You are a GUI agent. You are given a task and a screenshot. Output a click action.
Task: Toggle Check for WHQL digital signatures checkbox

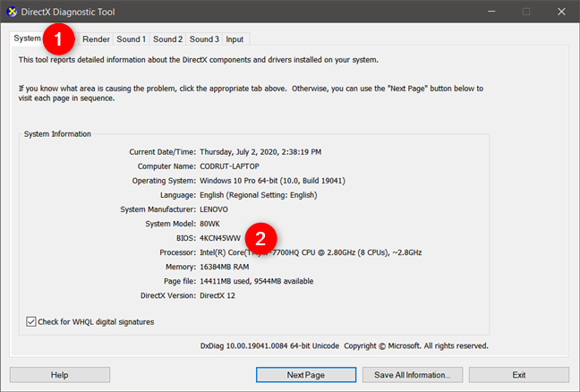[x=31, y=321]
